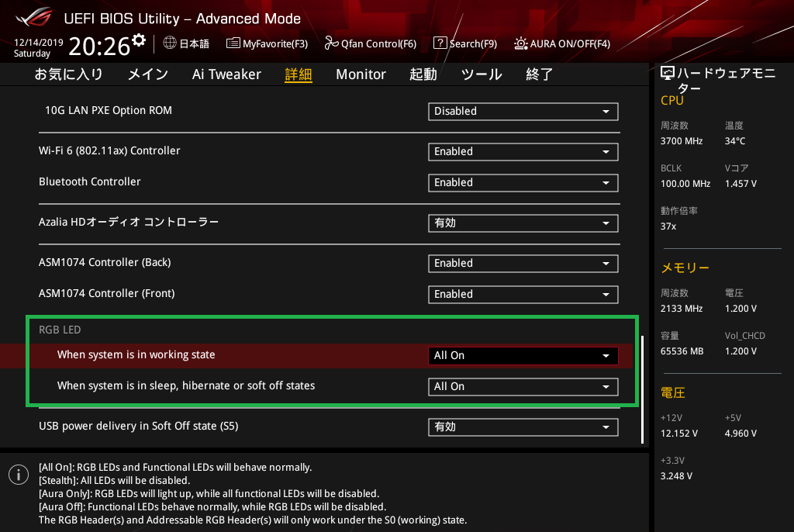
Task: Click the 34°C CPU temperature value
Action: 735,141
